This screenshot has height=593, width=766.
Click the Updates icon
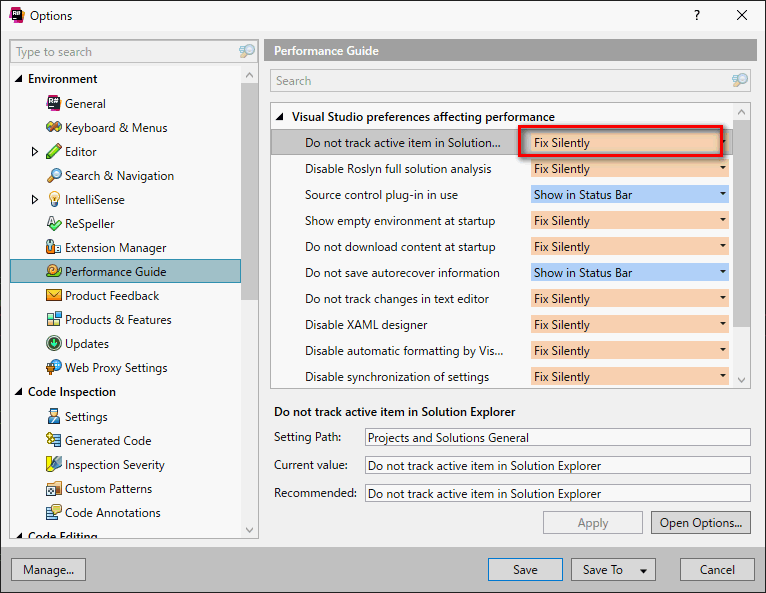(x=53, y=343)
